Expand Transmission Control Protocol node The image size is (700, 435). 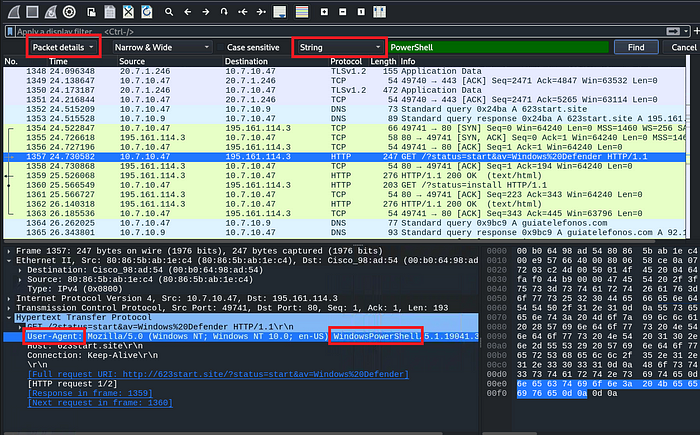[x=9, y=308]
